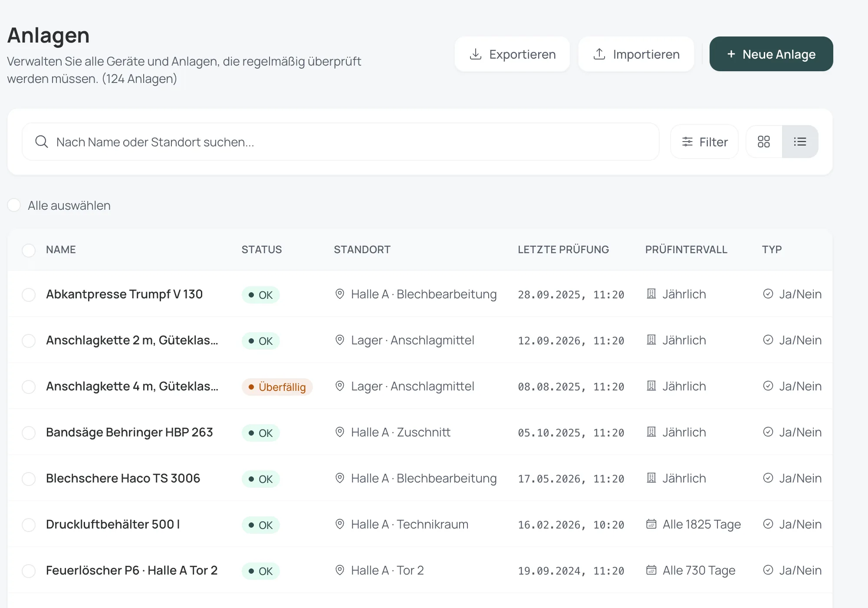Sort by the LETZTE PRÜFUNG column header
The width and height of the screenshot is (868, 608).
click(563, 250)
